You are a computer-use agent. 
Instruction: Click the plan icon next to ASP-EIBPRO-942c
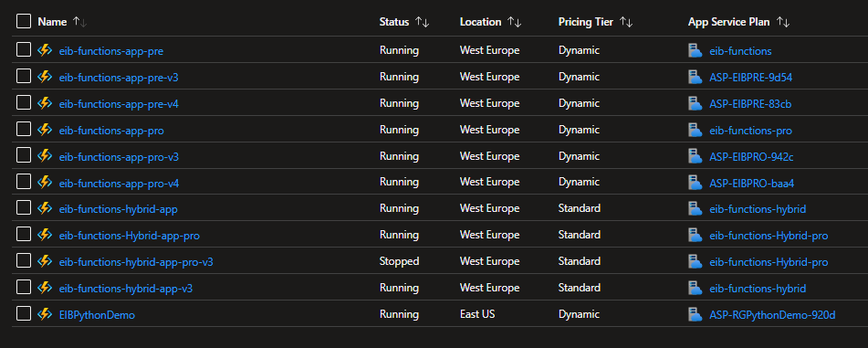pyautogui.click(x=695, y=156)
